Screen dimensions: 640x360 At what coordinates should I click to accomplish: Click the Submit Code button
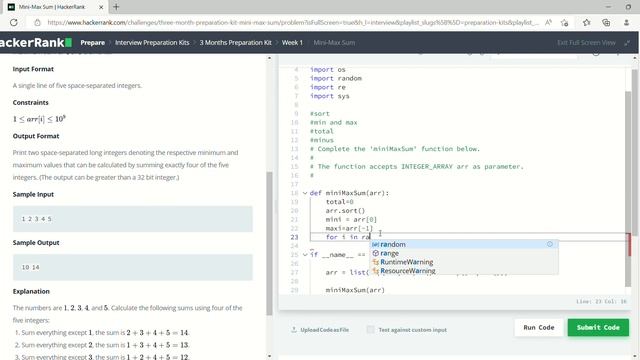[598, 327]
